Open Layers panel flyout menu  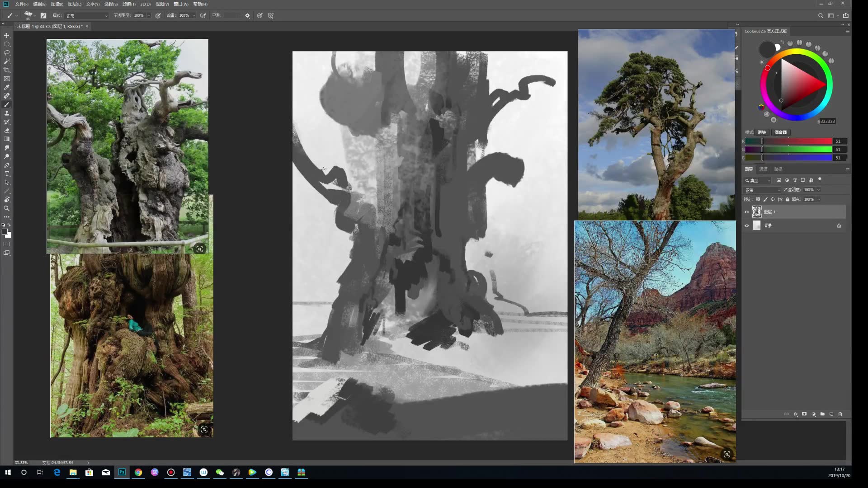(847, 169)
